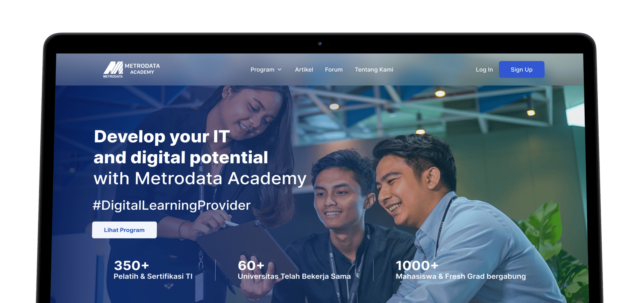Click the 1000+ students statistic
This screenshot has height=303, width=644.
[417, 265]
